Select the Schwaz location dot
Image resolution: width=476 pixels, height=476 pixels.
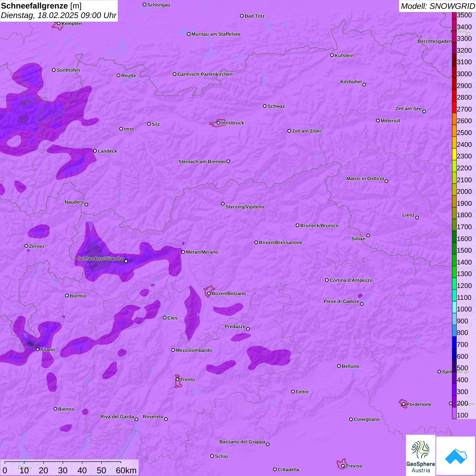click(265, 106)
